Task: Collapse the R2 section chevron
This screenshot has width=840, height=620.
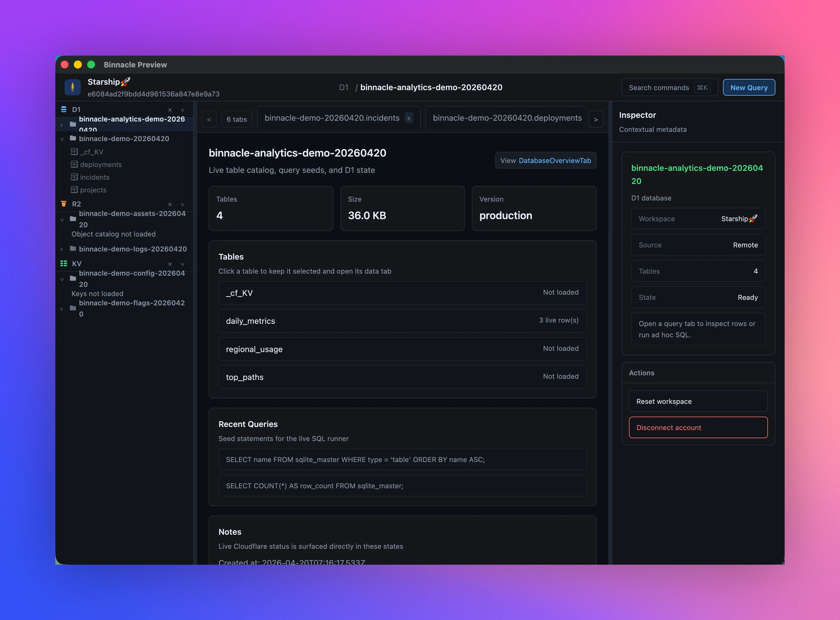Action: click(182, 205)
